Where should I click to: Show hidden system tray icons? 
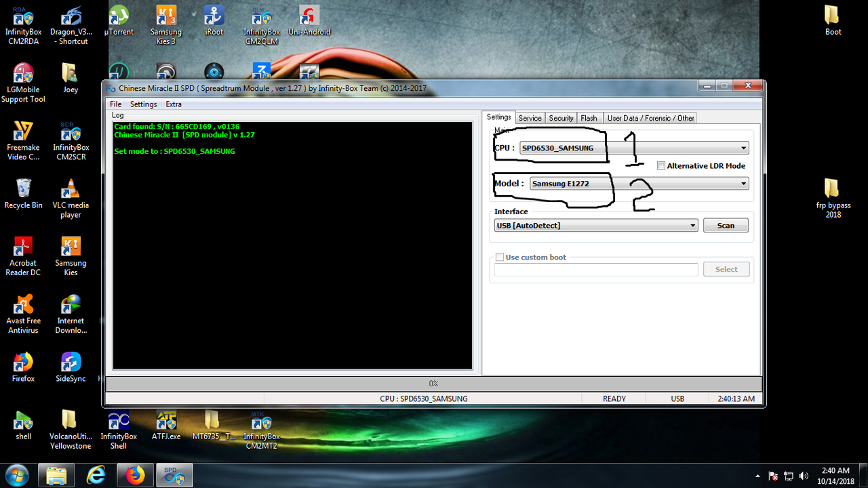coord(757,476)
